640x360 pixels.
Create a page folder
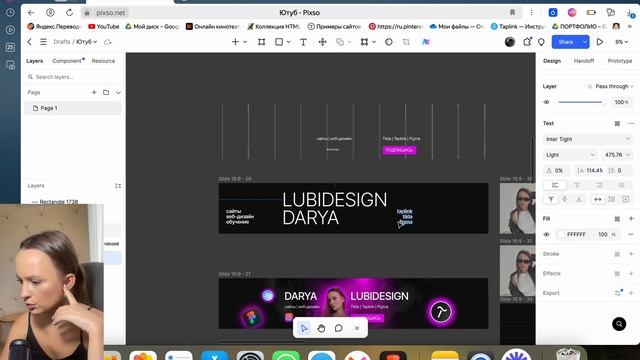click(106, 92)
